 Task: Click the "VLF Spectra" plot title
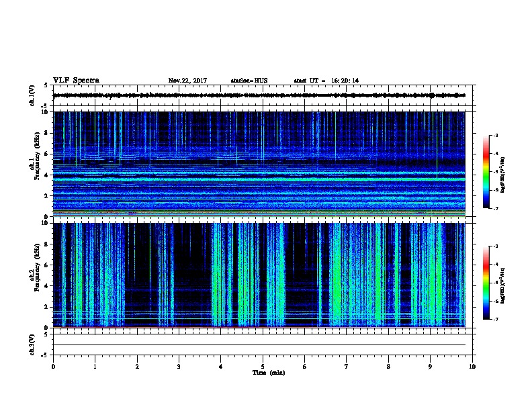pos(76,81)
